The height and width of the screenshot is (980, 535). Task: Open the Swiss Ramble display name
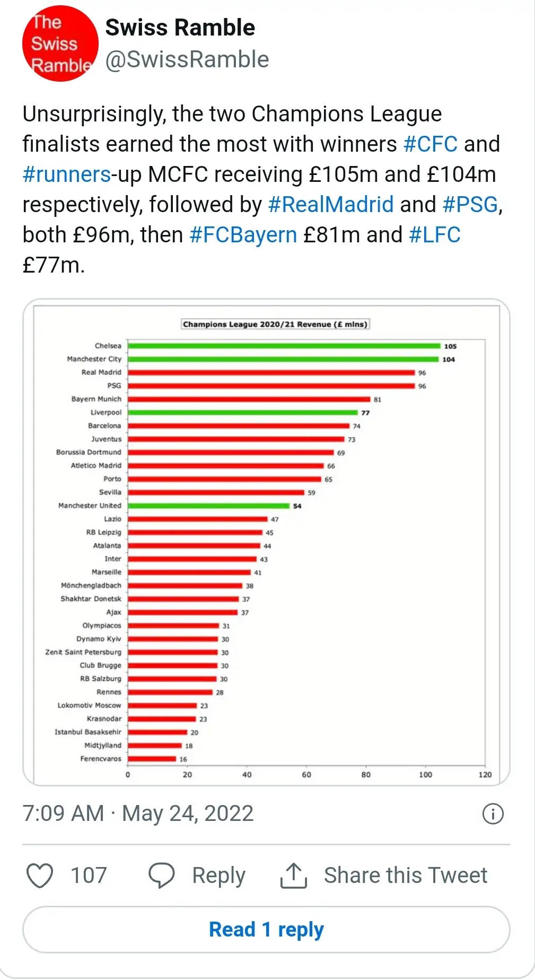180,28
